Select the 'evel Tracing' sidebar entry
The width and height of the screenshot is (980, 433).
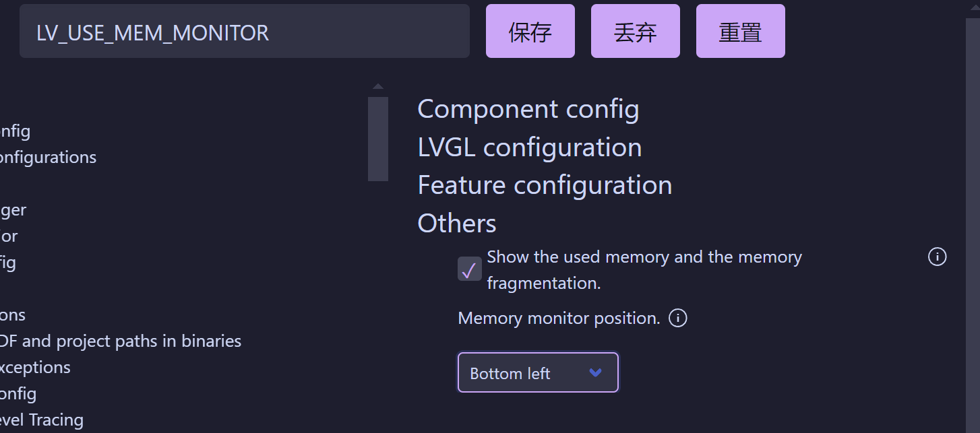[x=41, y=420]
